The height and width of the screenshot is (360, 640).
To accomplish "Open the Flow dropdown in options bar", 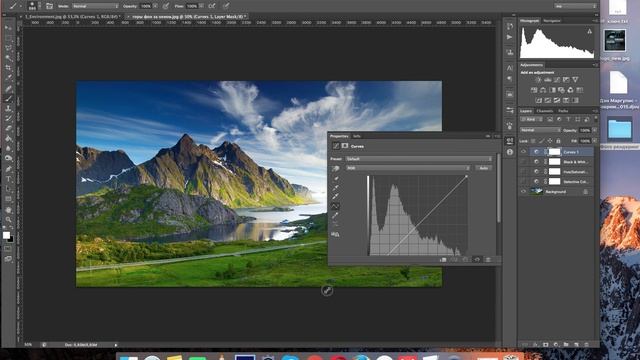I will [201, 6].
